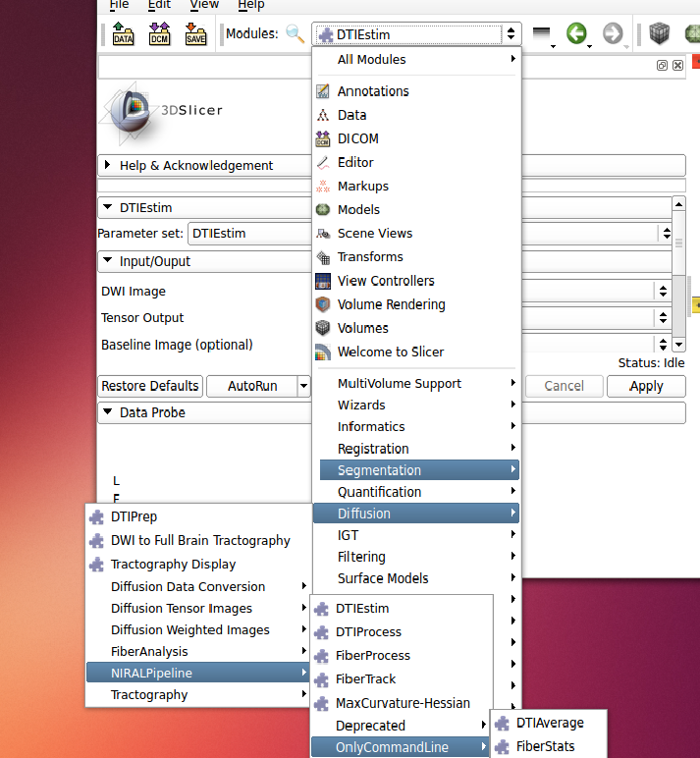Click the Save scene toolbar icon
700x758 pixels.
(195, 35)
